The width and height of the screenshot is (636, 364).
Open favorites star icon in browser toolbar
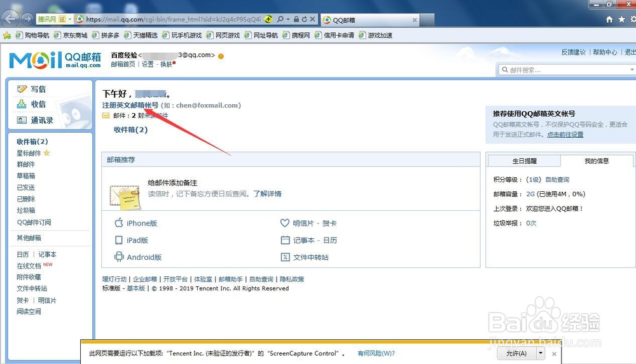pos(621,20)
